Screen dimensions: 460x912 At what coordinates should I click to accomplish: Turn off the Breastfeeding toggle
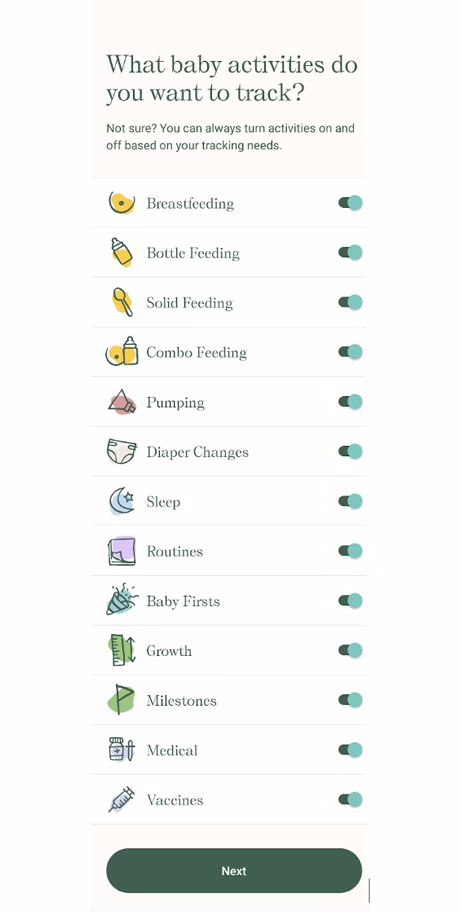pos(350,203)
